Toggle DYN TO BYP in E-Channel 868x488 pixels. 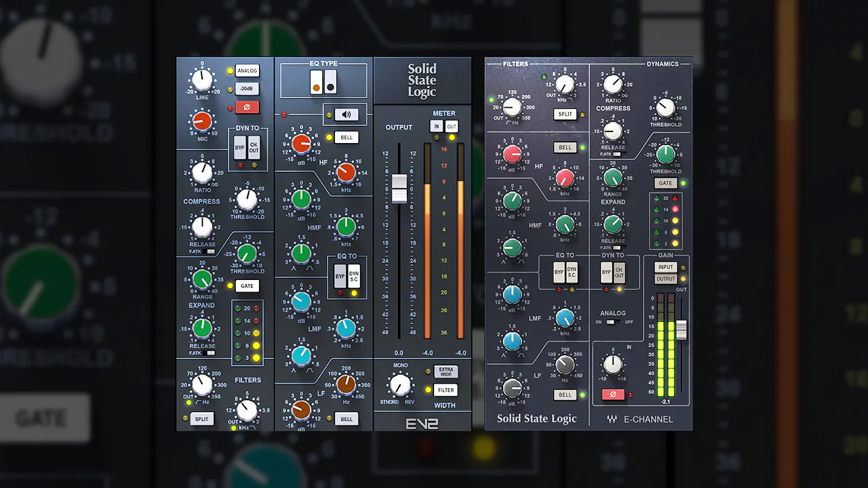[606, 273]
